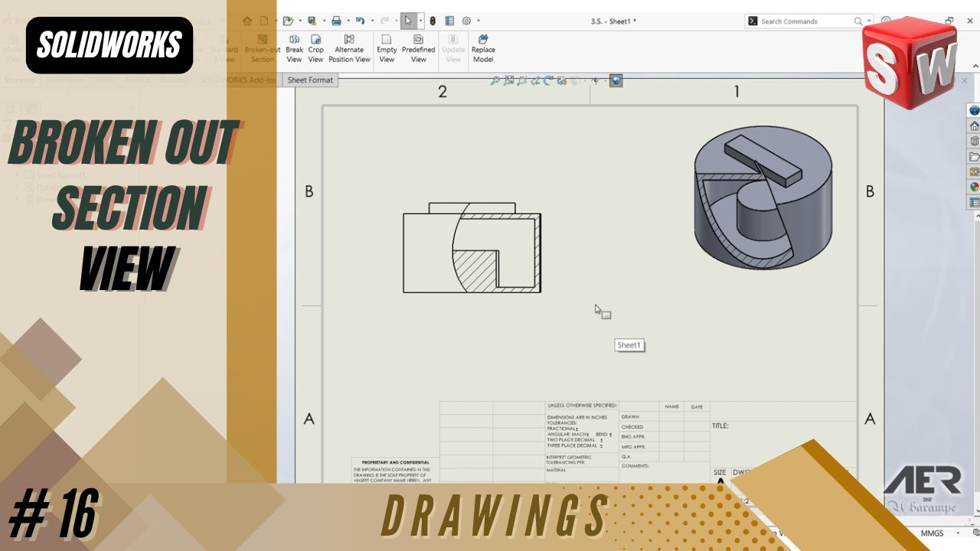
Task: Select the broken-out section drawing view
Action: click(x=472, y=247)
